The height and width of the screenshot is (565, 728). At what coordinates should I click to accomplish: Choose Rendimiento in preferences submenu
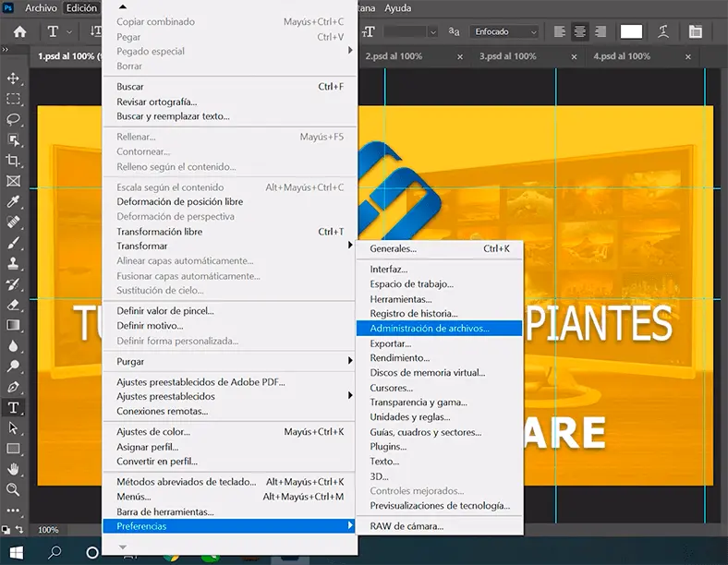pyautogui.click(x=439, y=357)
